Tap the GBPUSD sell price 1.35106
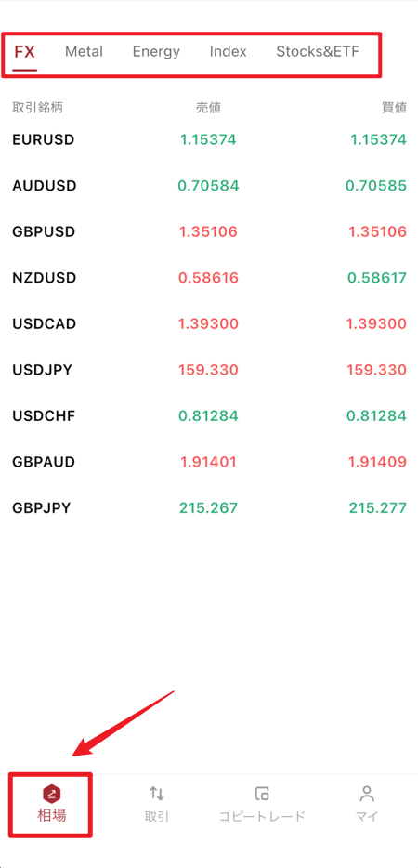This screenshot has width=418, height=868. tap(209, 231)
